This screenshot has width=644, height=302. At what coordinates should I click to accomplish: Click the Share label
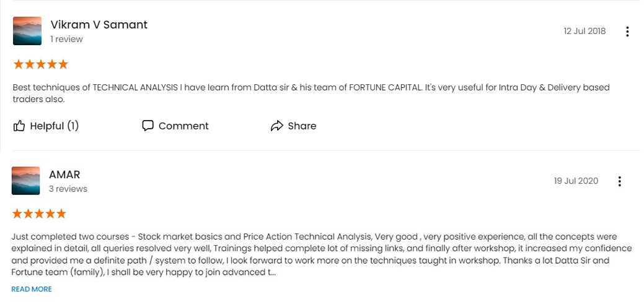302,126
